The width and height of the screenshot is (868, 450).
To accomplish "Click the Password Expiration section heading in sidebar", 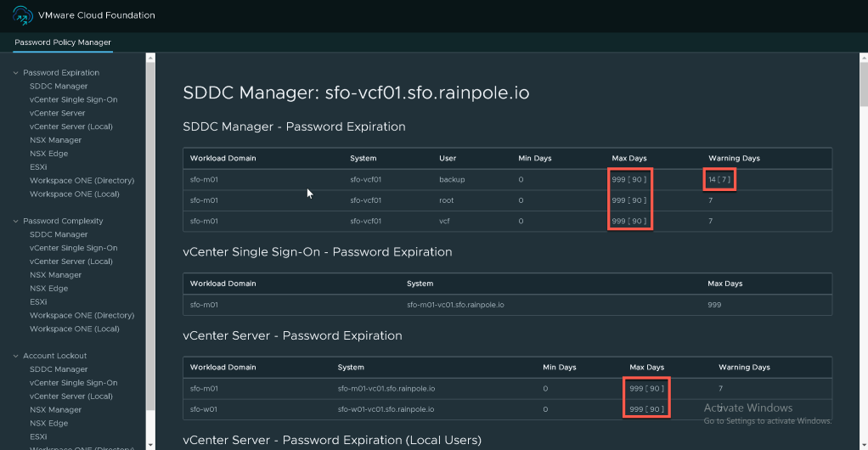I will click(61, 73).
